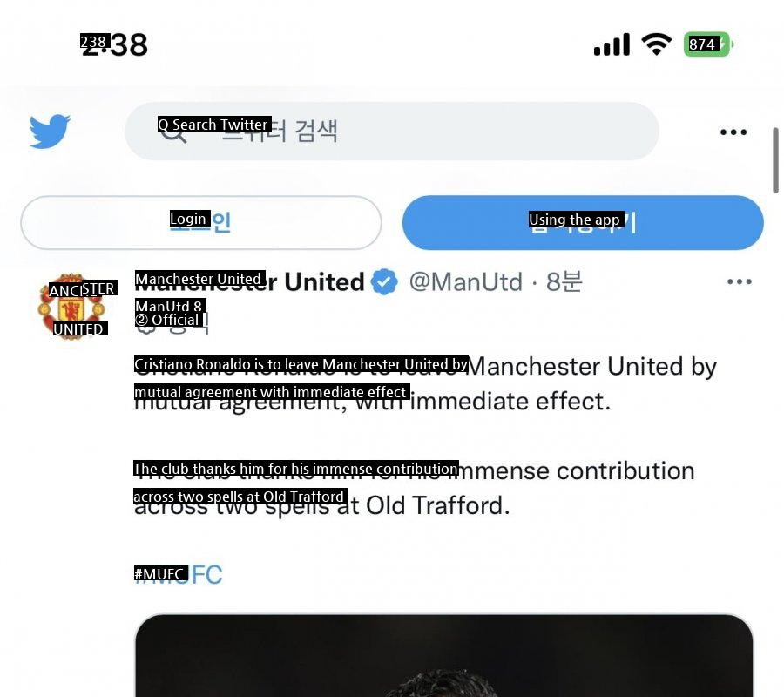Open the tweet's three-dot options menu
This screenshot has width=784, height=697.
tap(740, 281)
